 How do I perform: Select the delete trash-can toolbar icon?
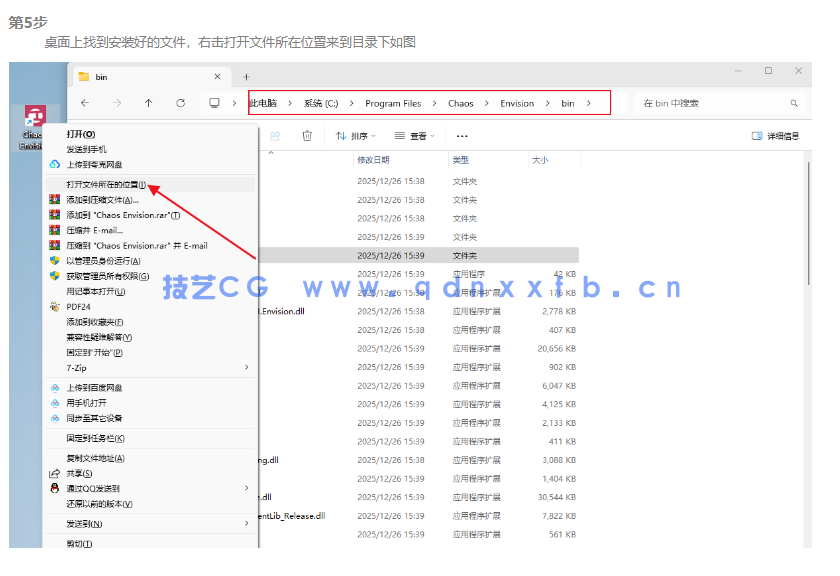[308, 135]
